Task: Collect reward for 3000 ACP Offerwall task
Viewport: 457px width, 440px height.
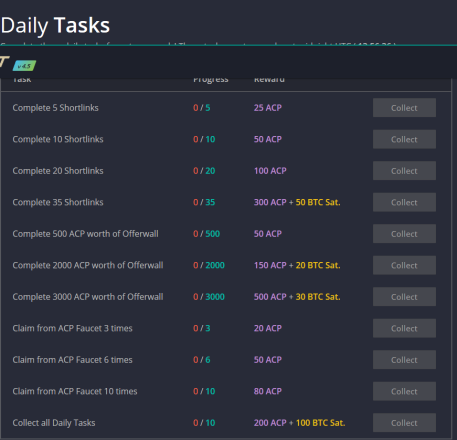Action: pyautogui.click(x=404, y=297)
